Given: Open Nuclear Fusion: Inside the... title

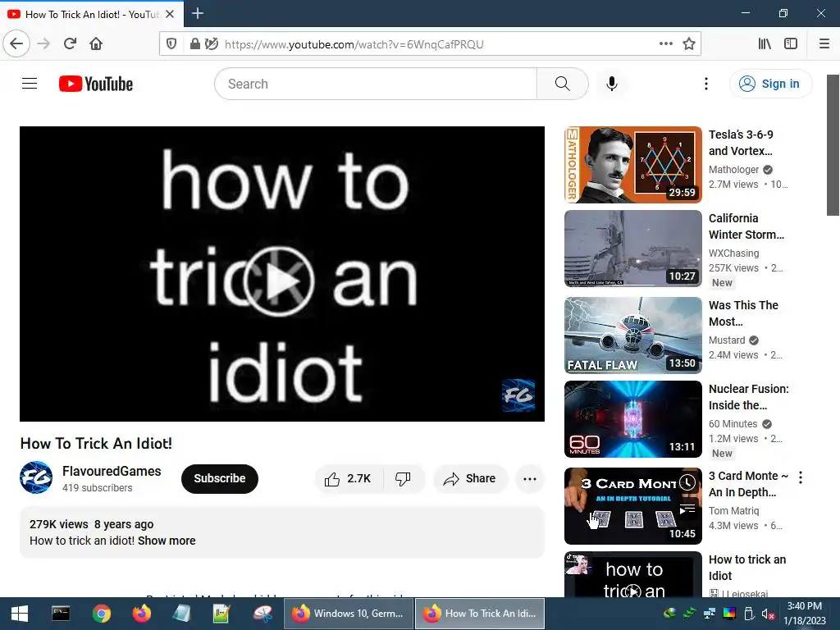Looking at the screenshot, I should 749,397.
